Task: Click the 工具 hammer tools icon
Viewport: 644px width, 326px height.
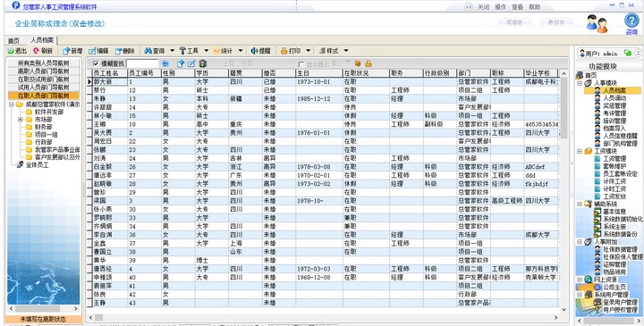Action: (x=182, y=51)
